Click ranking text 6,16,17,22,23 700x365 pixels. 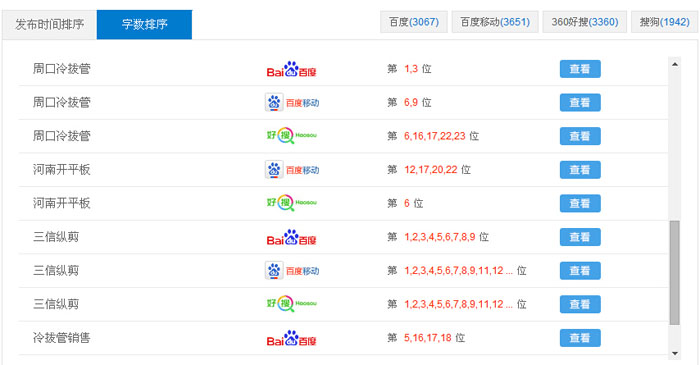435,136
